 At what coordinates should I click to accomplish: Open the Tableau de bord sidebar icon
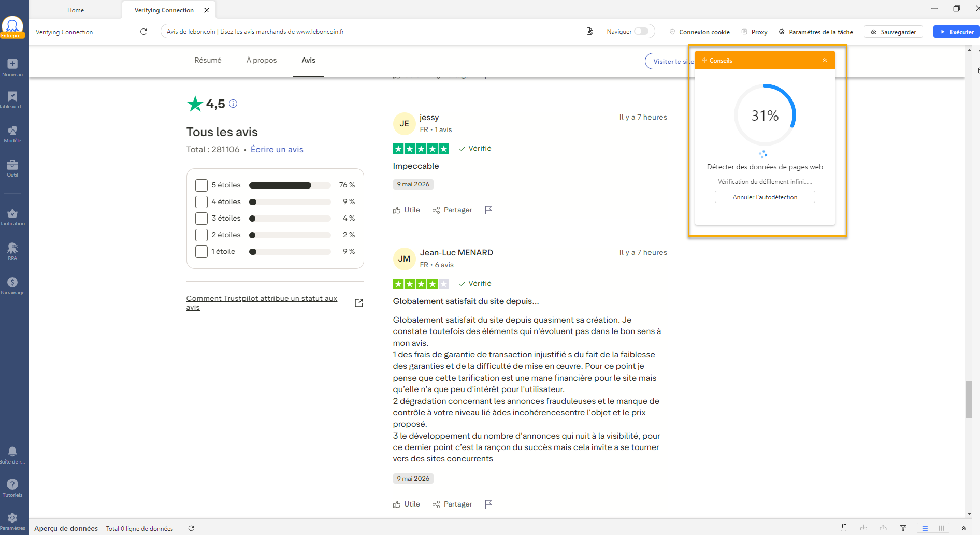[12, 100]
